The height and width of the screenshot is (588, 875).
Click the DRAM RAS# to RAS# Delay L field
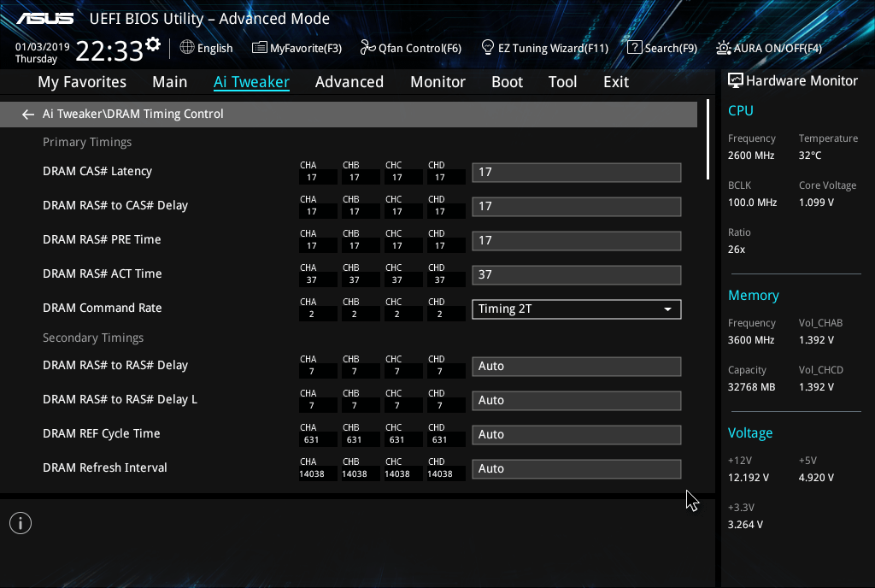[577, 401]
